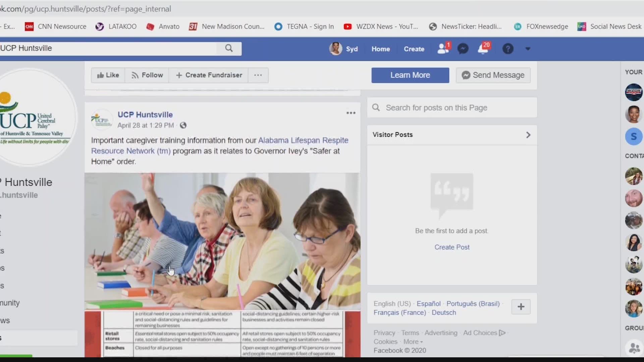644x362 pixels.
Task: Open the Messenger icon in top bar
Action: click(463, 49)
